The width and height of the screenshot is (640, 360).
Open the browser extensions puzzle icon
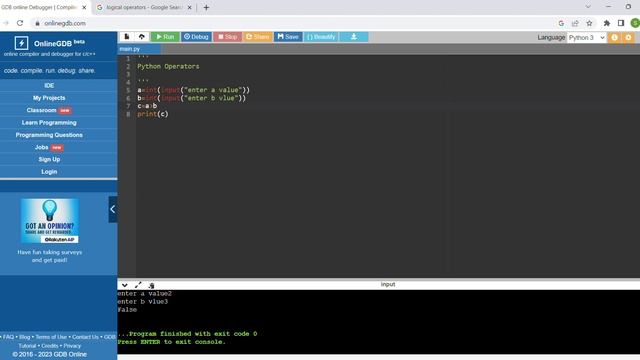[607, 23]
